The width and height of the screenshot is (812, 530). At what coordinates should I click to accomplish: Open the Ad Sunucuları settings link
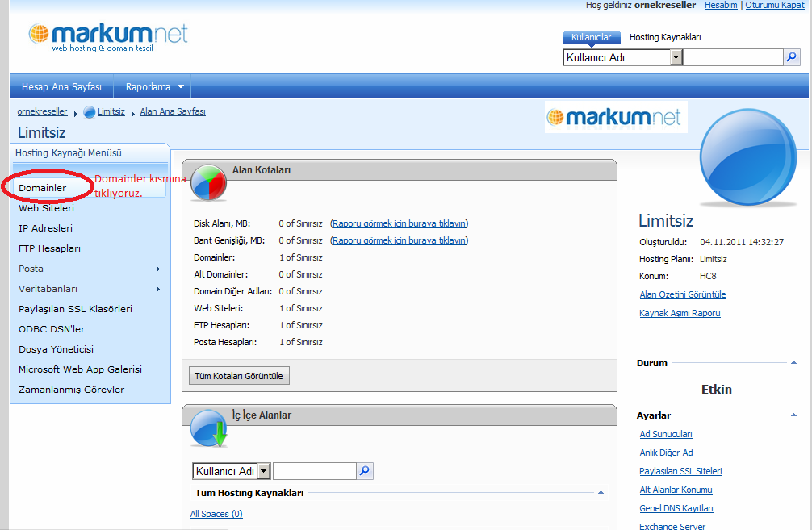666,434
